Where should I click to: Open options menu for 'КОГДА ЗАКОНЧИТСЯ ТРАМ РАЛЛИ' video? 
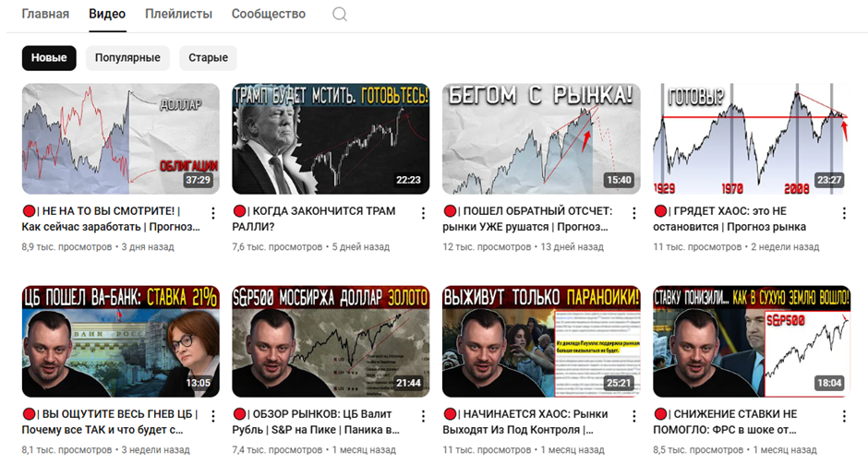(x=423, y=213)
